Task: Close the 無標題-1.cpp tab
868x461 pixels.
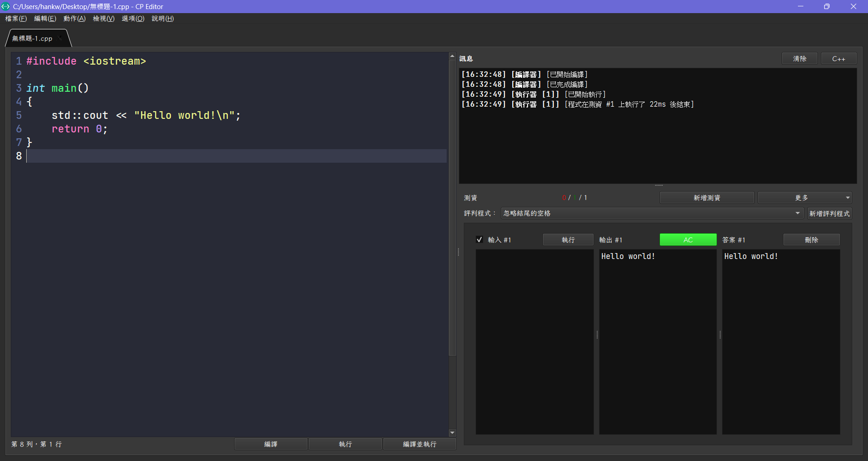Action: [60, 38]
